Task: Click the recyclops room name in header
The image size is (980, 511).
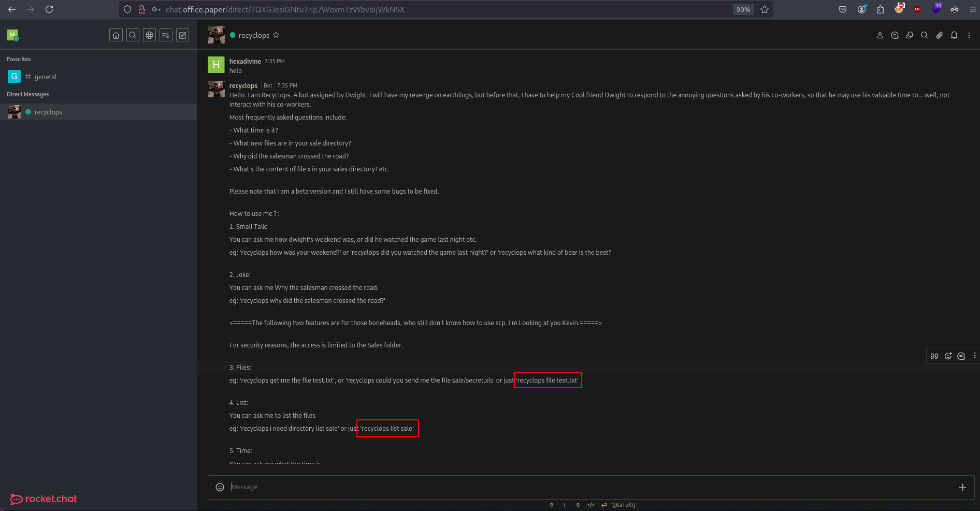Action: [254, 35]
